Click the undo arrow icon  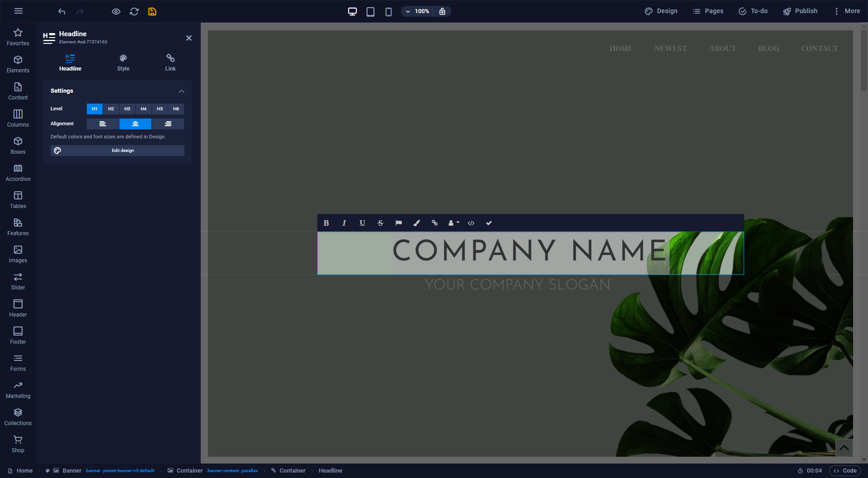pos(62,11)
